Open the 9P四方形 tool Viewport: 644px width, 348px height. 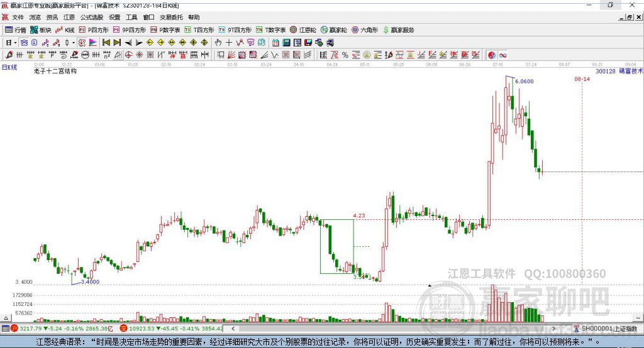point(130,30)
